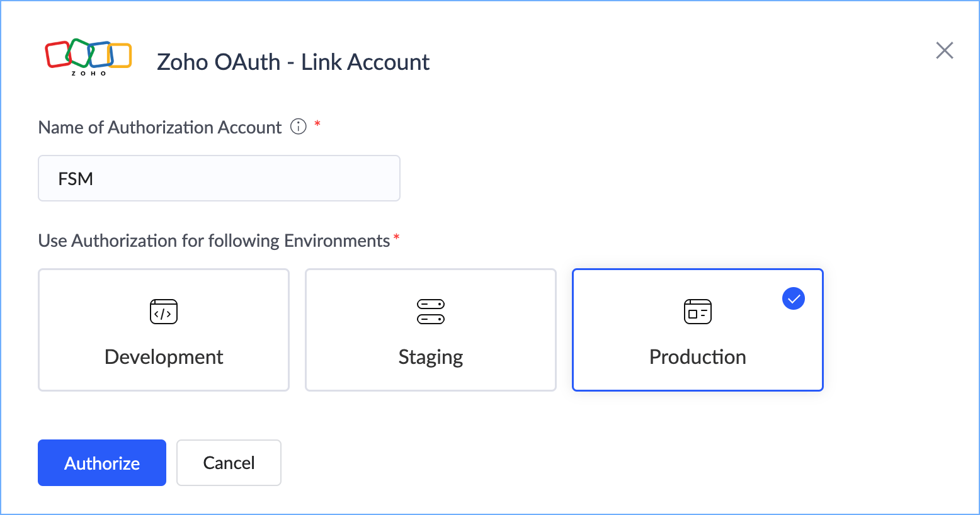
Task: Click the Staging server icon
Action: 431,312
